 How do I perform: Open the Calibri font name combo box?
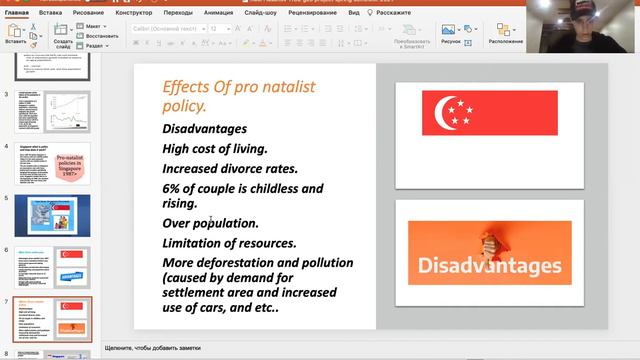click(x=169, y=29)
